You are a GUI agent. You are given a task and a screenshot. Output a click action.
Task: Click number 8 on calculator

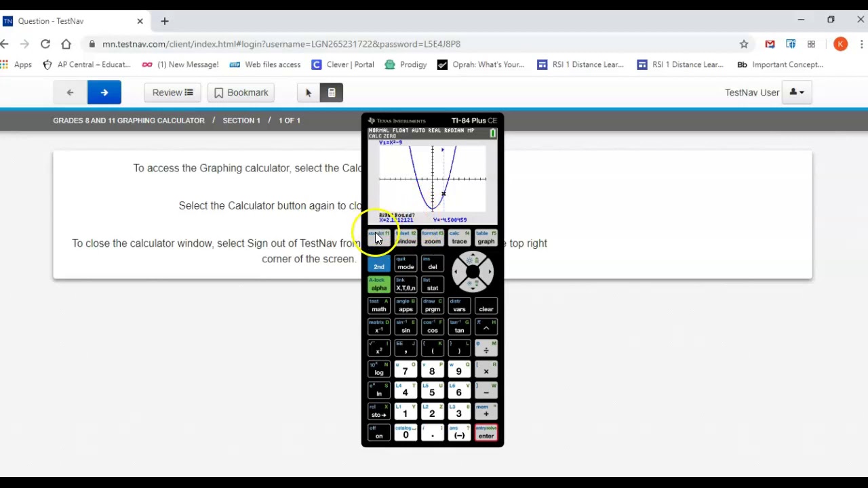pos(433,369)
